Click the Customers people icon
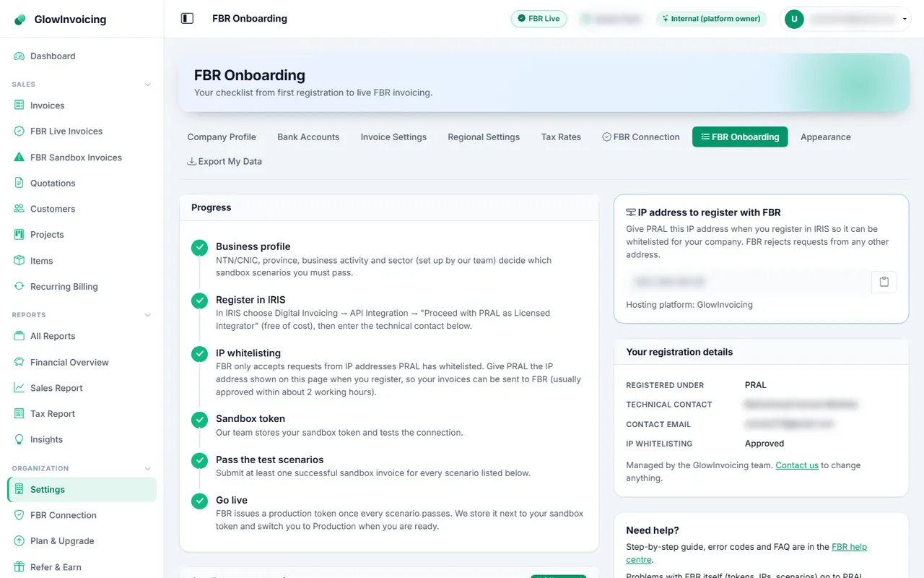 [x=19, y=209]
